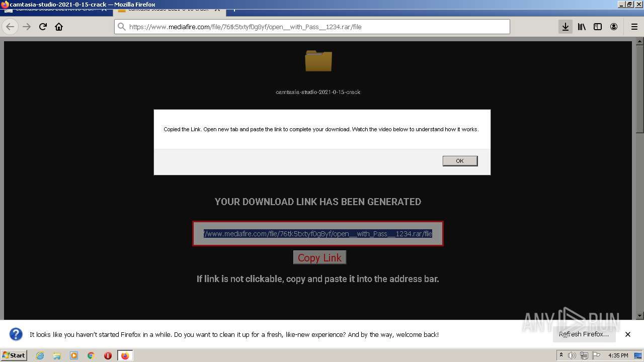Launch Opera from the taskbar

[x=108, y=355]
